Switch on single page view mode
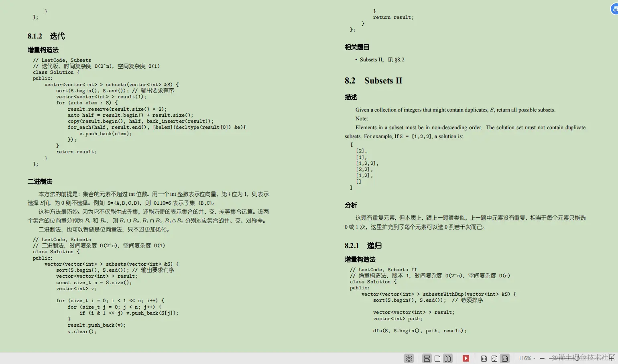Viewport: 618px width, 364px height. 437,358
